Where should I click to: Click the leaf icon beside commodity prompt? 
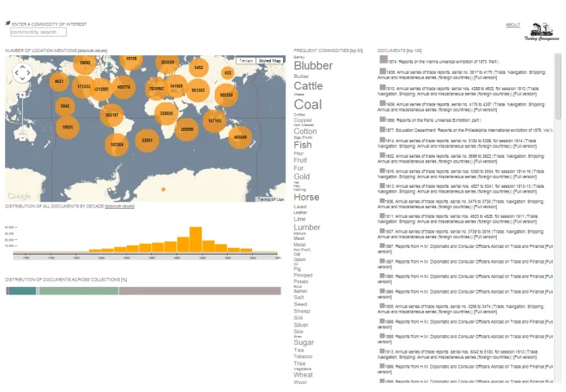[7, 24]
